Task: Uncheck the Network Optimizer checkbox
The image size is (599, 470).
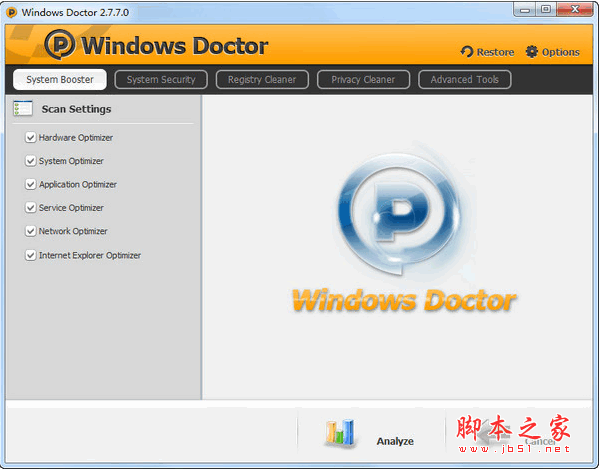Action: point(31,231)
